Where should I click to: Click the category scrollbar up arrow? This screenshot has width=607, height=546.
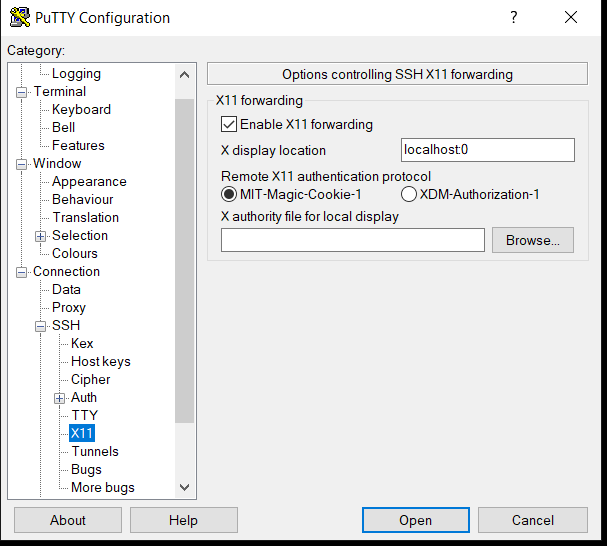[185, 75]
